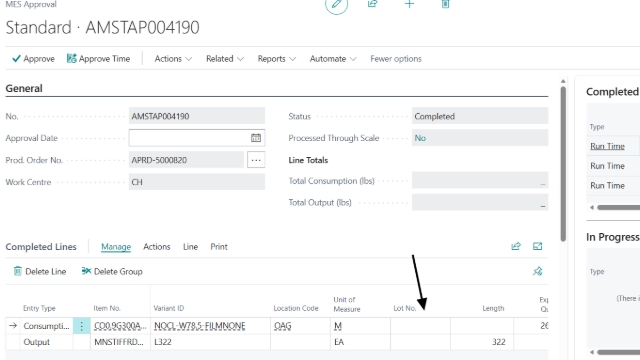The height and width of the screenshot is (360, 640).
Task: Click Approve Time action
Action: tap(98, 59)
